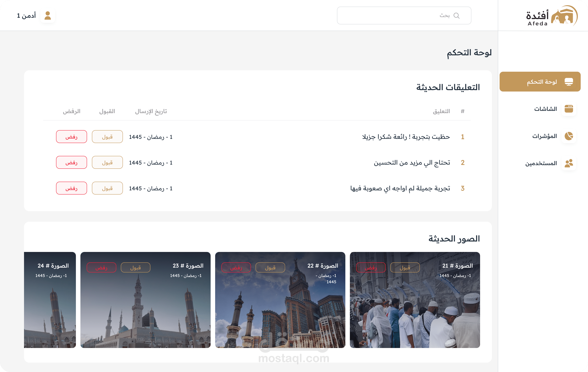Click the الصورة # 24 title
The height and width of the screenshot is (372, 588).
point(53,266)
